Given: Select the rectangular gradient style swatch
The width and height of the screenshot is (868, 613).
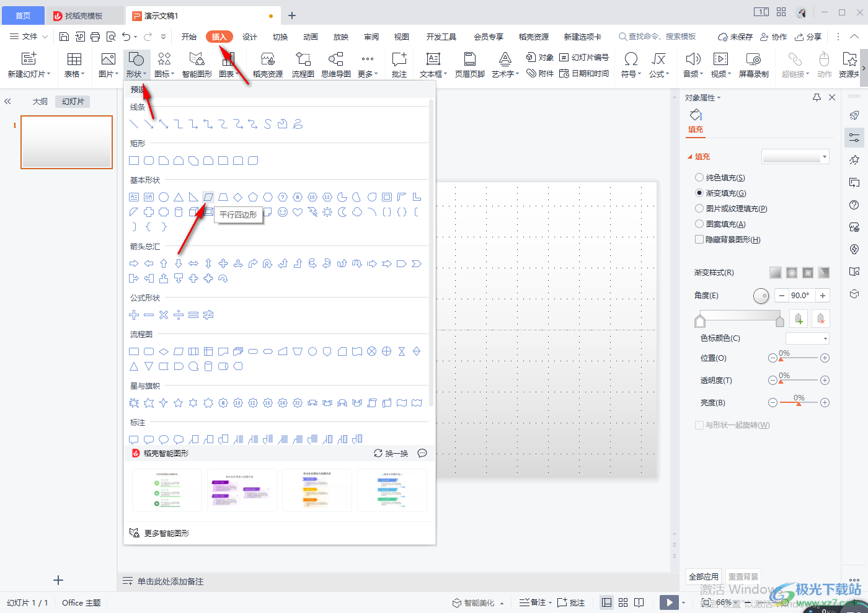Looking at the screenshot, I should click(x=808, y=273).
